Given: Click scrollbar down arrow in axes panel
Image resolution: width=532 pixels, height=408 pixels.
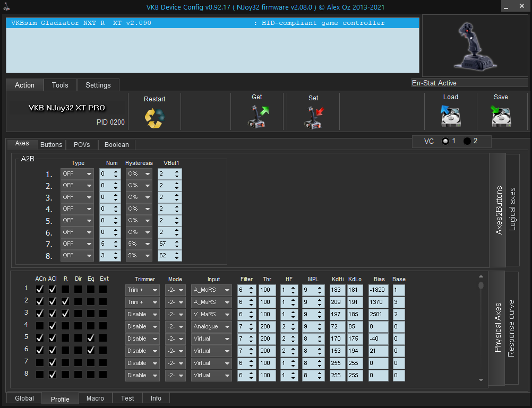Looking at the screenshot, I should click(481, 380).
